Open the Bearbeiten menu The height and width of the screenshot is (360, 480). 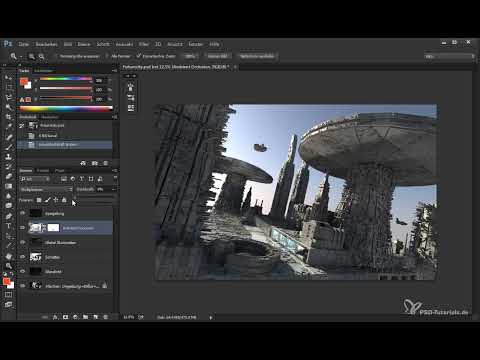coord(46,44)
